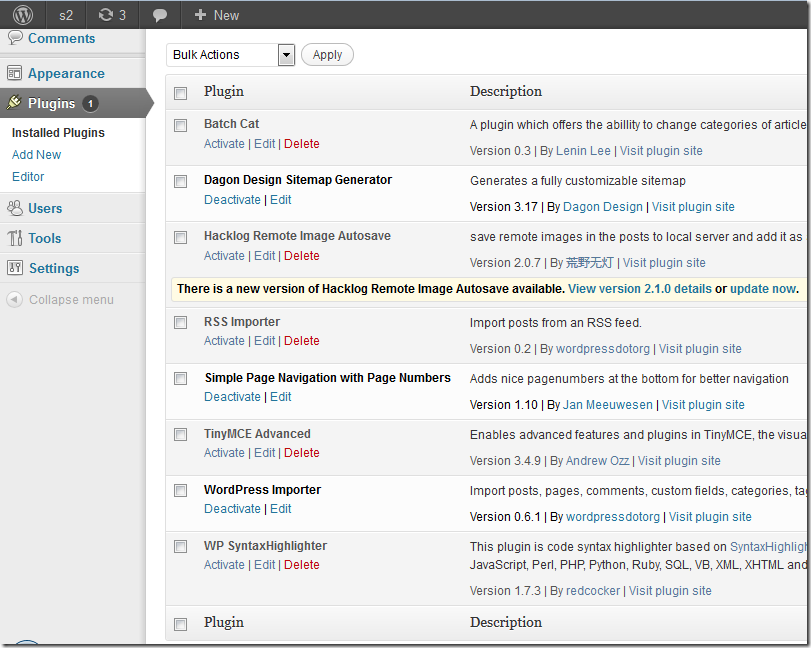Open the Tools menu
811x648 pixels.
coord(44,238)
